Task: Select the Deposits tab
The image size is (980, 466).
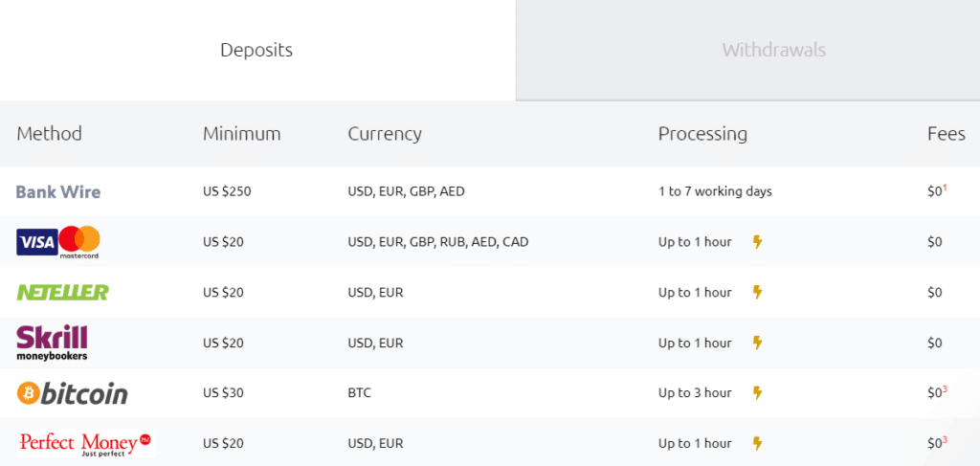Action: tap(256, 50)
